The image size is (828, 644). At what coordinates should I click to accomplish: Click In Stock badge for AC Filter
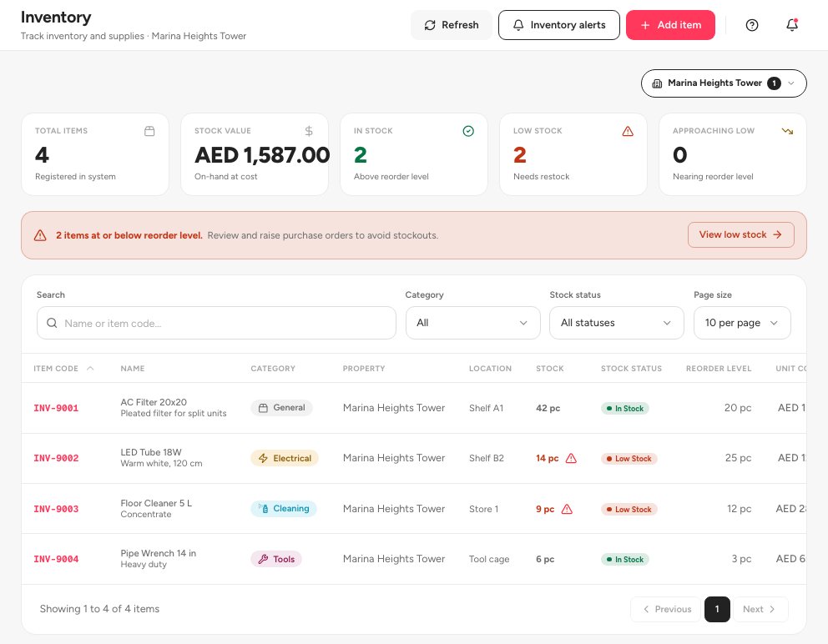pyautogui.click(x=624, y=408)
